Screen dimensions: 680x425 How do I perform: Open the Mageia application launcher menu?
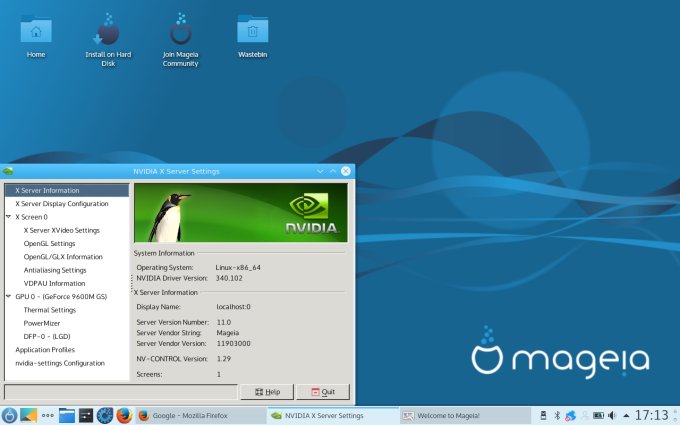pos(9,415)
